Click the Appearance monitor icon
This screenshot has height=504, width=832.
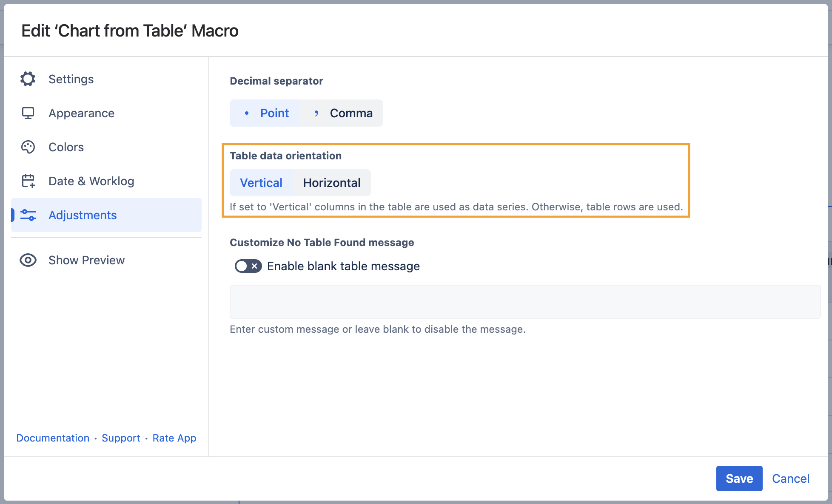tap(28, 113)
